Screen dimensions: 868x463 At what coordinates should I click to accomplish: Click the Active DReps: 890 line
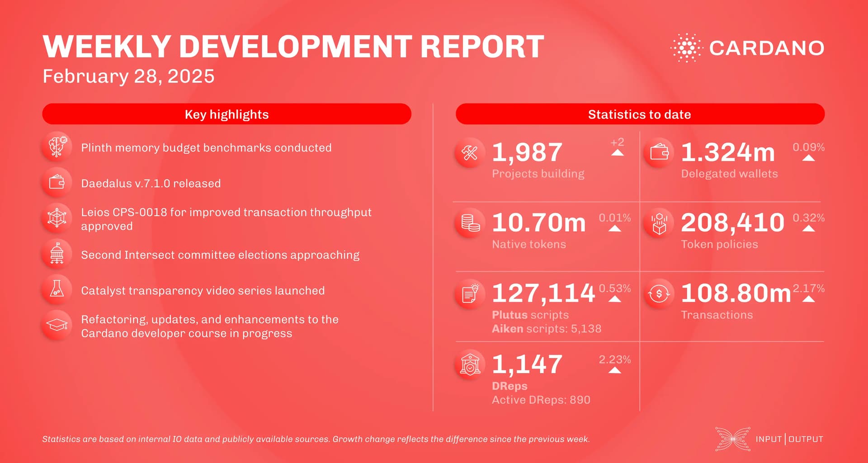click(x=541, y=400)
